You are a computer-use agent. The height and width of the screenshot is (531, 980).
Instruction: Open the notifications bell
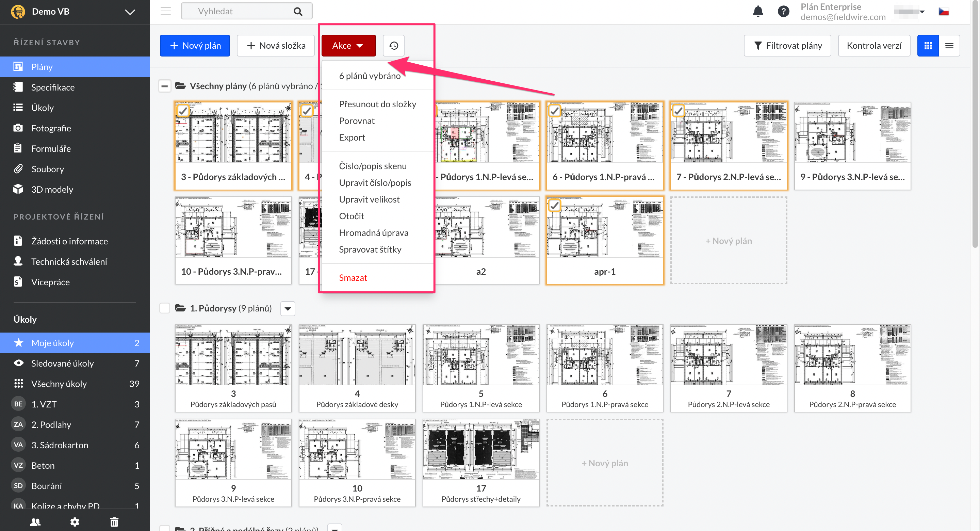(757, 12)
